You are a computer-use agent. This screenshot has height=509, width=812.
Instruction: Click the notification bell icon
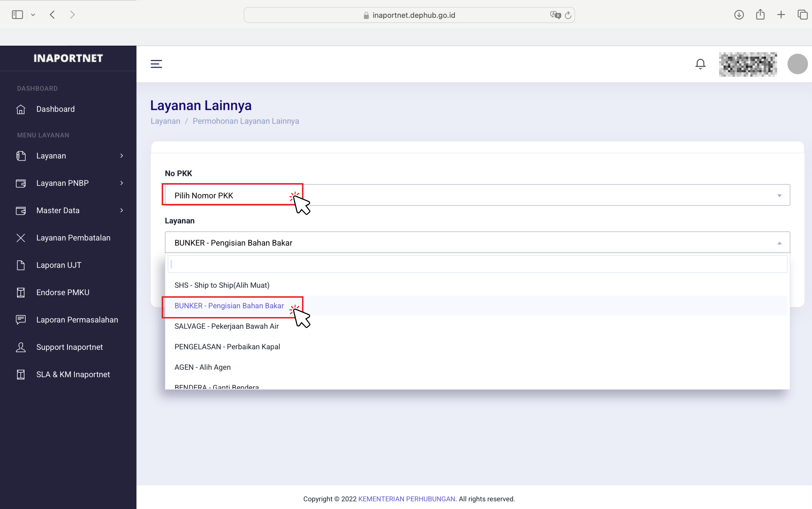[x=700, y=64]
